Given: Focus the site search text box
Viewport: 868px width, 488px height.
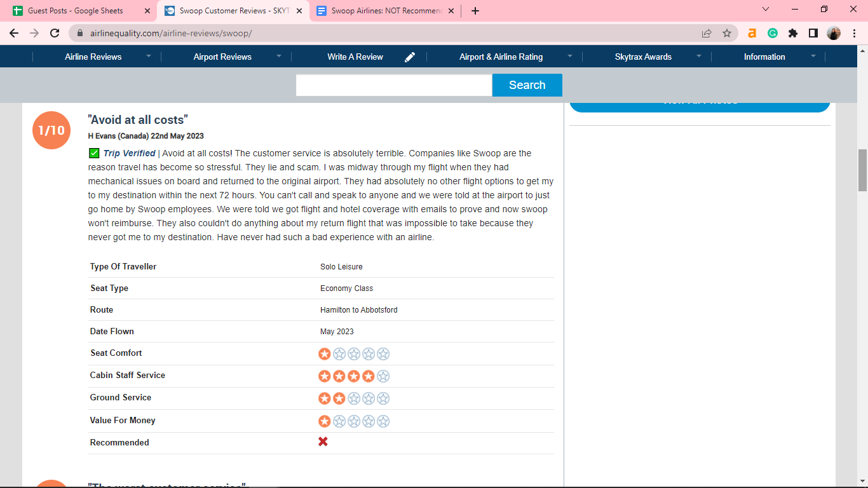Looking at the screenshot, I should [x=394, y=85].
